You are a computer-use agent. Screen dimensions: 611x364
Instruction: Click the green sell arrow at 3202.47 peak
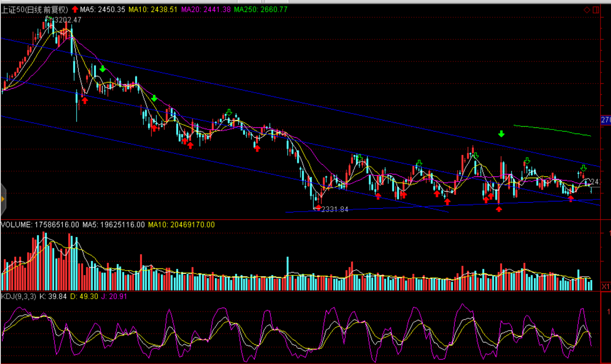(49, 18)
